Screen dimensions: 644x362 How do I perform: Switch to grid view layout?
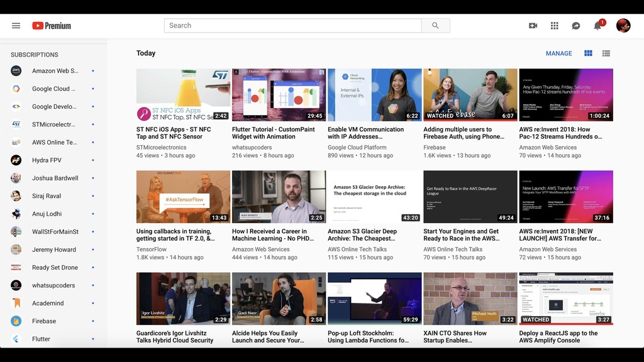pos(588,53)
